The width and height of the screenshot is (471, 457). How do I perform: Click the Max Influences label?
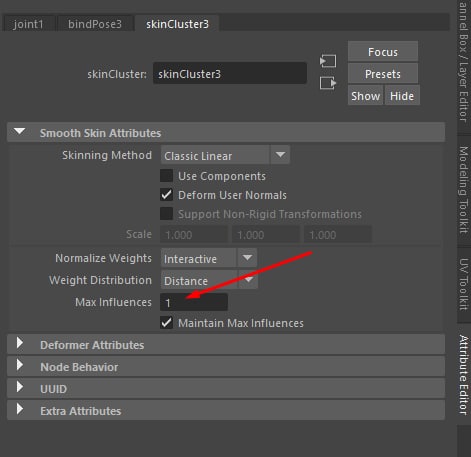pyautogui.click(x=113, y=302)
